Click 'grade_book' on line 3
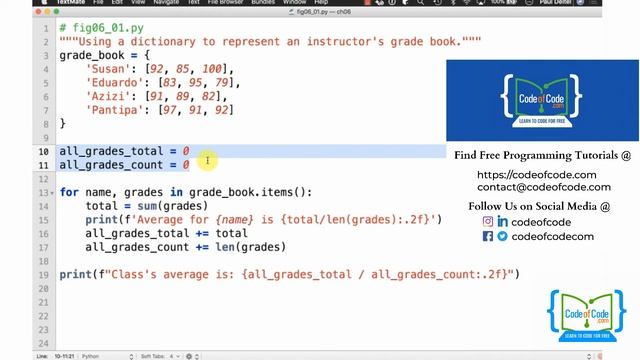 (x=92, y=56)
